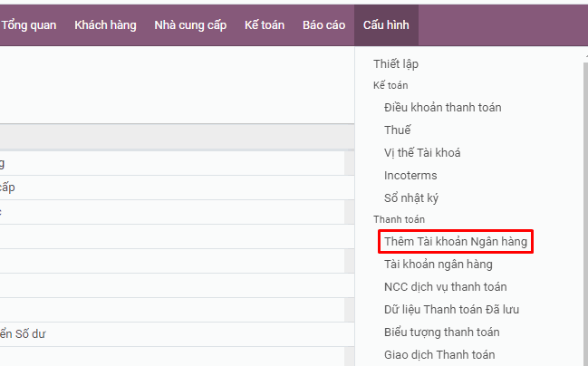
Task: Open the Kế toán menu
Action: [264, 24]
